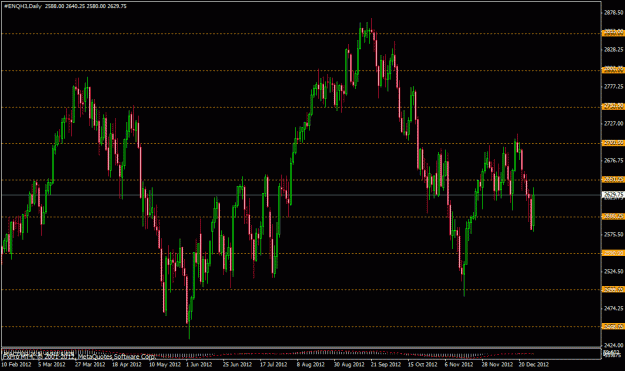Image resolution: width=625 pixels, height=371 pixels.
Task: Click the 21 Sep 2012 date label
Action: (x=386, y=364)
